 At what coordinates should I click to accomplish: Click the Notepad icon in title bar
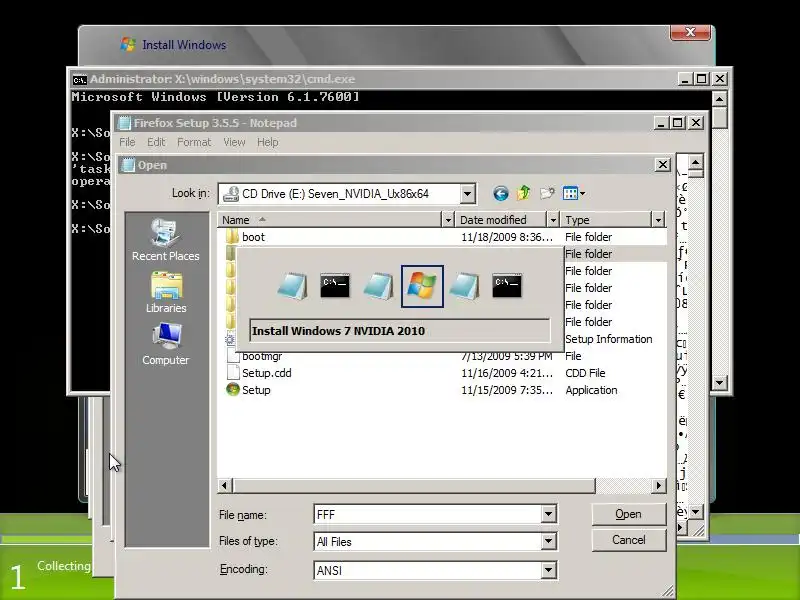click(124, 123)
